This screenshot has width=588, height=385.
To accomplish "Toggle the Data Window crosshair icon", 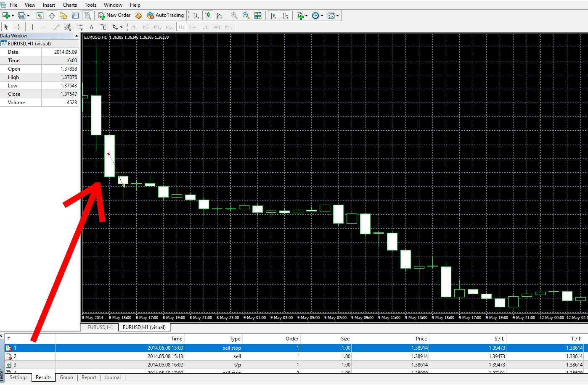I will tap(52, 16).
